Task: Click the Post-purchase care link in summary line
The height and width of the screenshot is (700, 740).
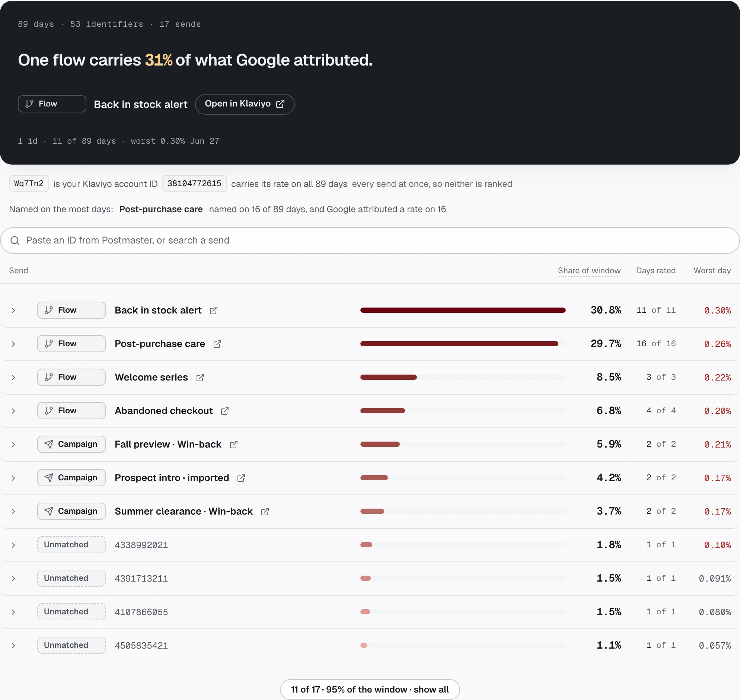Action: click(x=161, y=209)
